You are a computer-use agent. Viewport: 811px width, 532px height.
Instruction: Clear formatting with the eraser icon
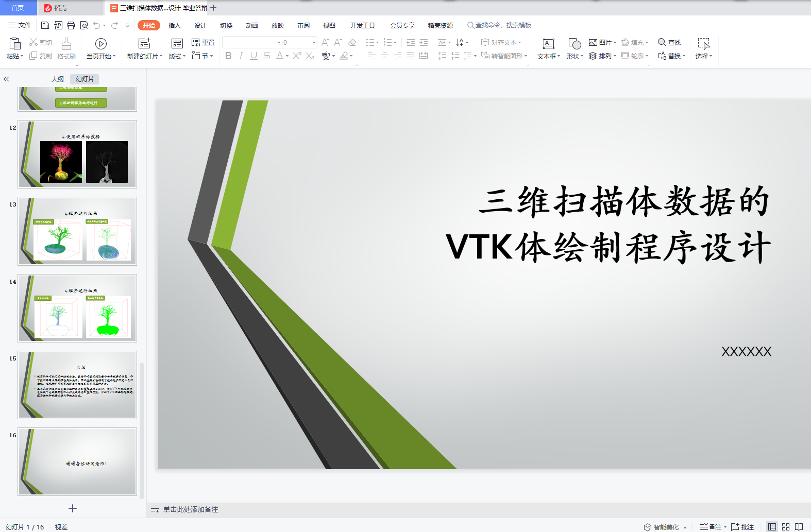click(x=352, y=42)
